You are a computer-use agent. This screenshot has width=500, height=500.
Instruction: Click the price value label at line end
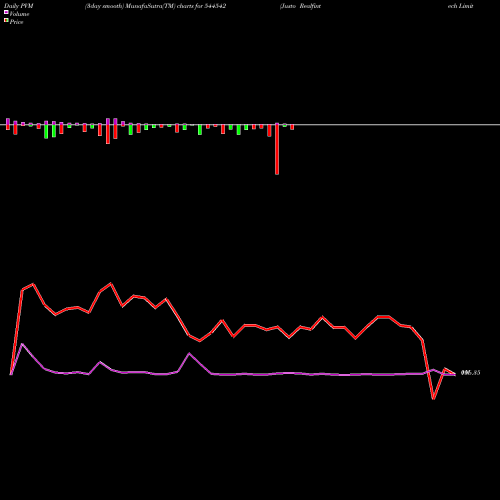(x=470, y=373)
